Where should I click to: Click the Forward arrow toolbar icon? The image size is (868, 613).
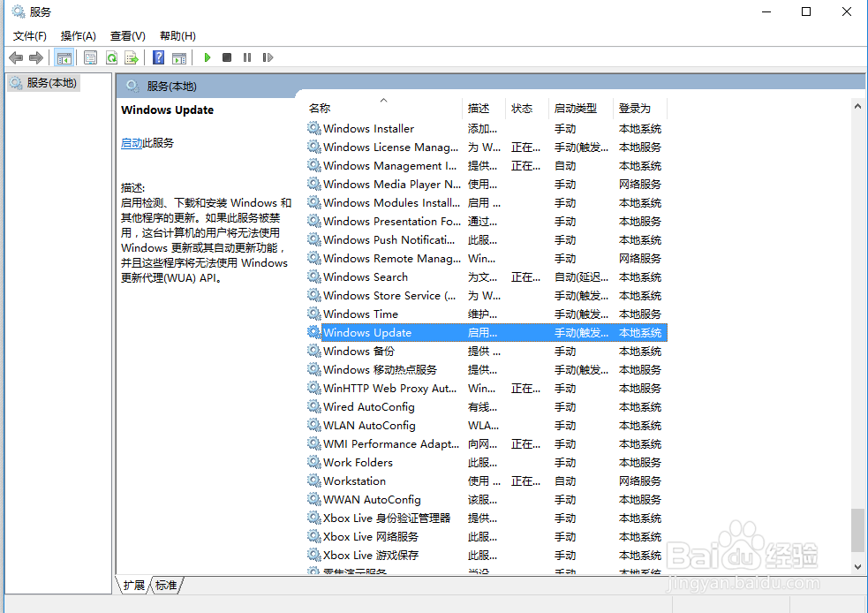pyautogui.click(x=36, y=57)
